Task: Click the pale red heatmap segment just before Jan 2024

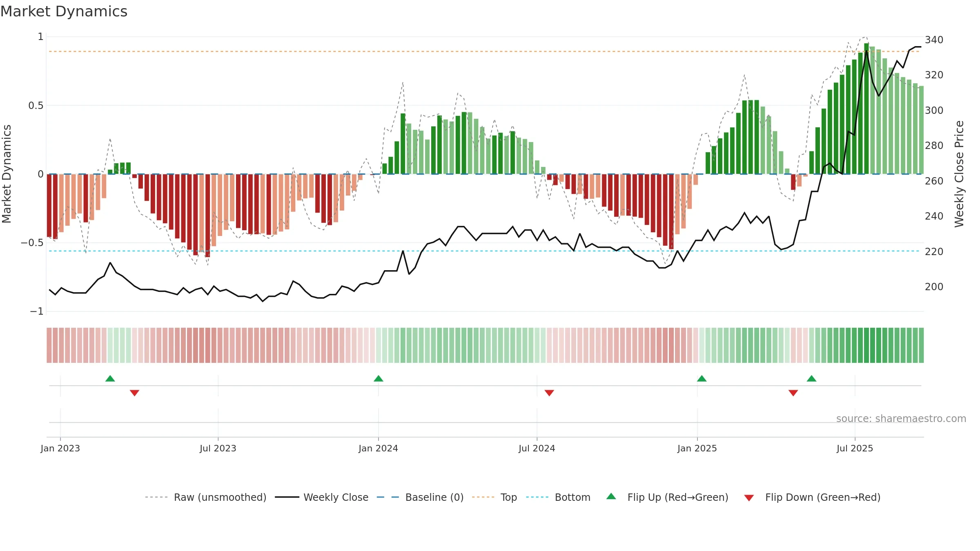Action: (x=372, y=345)
